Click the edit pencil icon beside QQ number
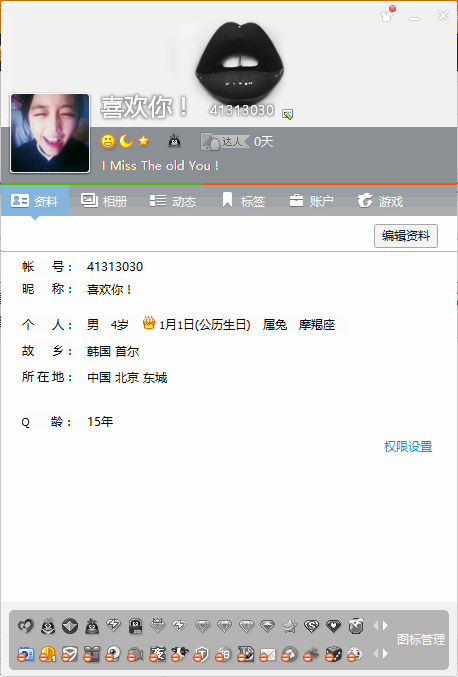The width and height of the screenshot is (458, 677). click(x=287, y=114)
